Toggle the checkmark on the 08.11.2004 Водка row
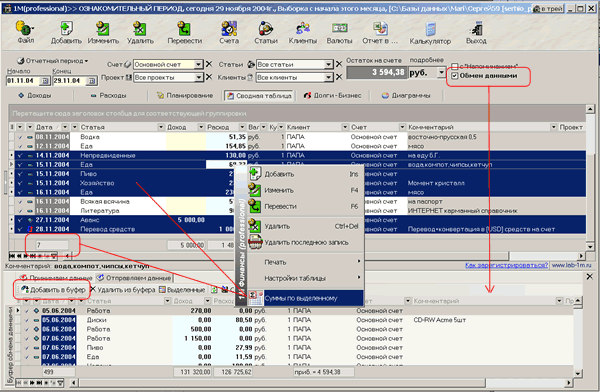The width and height of the screenshot is (600, 392). click(x=20, y=137)
